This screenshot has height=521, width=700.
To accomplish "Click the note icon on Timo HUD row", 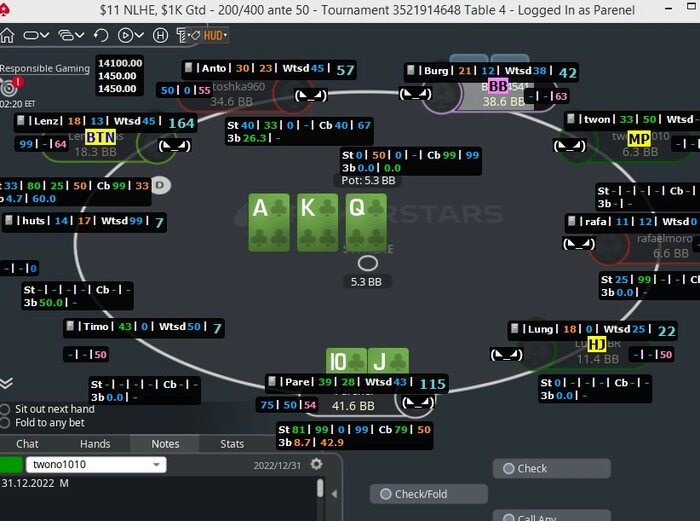I will point(70,326).
